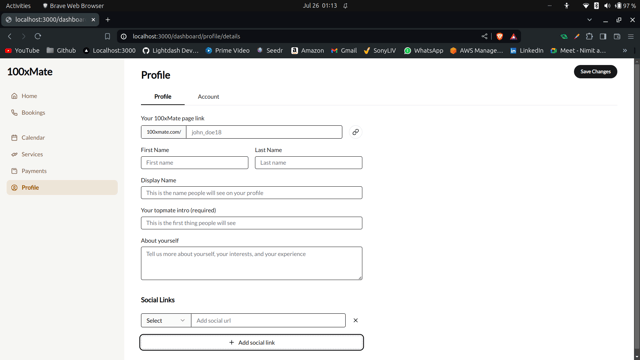Screen dimensions: 640x360
Task: Open the YouTube bookmark
Action: click(x=22, y=51)
